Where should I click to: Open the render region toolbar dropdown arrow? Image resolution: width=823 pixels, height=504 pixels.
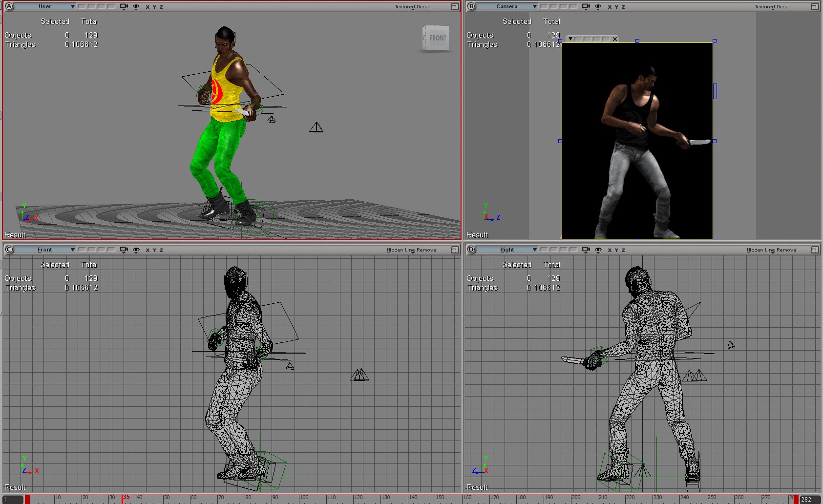point(570,39)
